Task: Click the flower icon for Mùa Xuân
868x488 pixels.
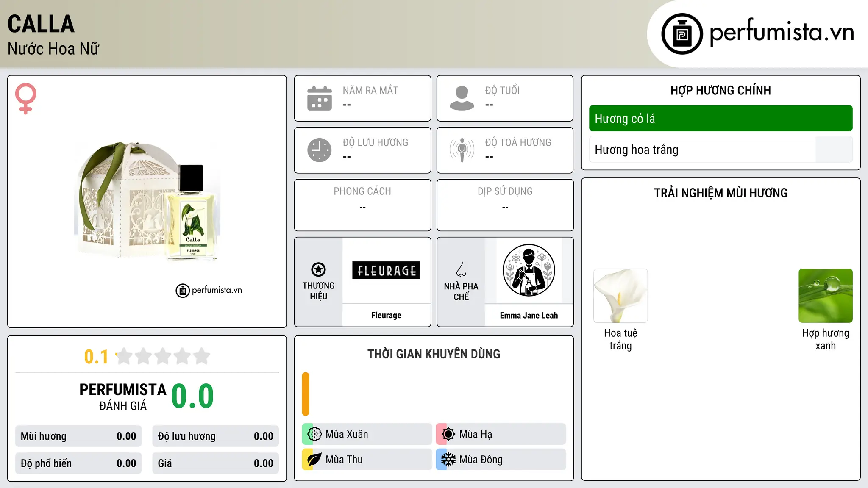Action: (314, 434)
